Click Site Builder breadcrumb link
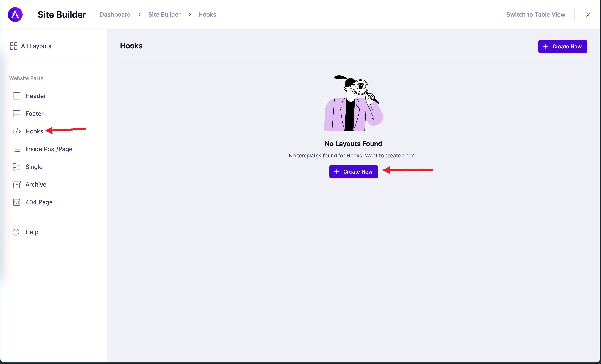Viewport: 601px width, 364px height. 164,15
